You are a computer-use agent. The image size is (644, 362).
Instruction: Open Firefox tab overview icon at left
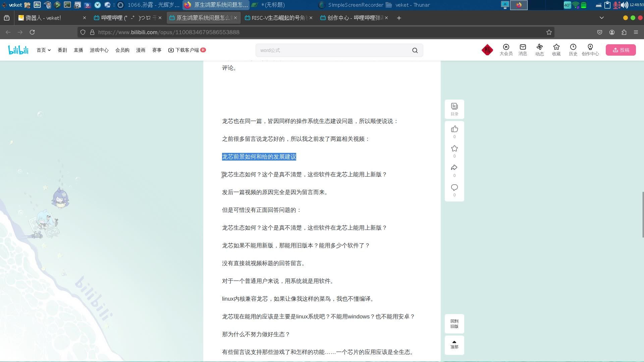point(6,18)
